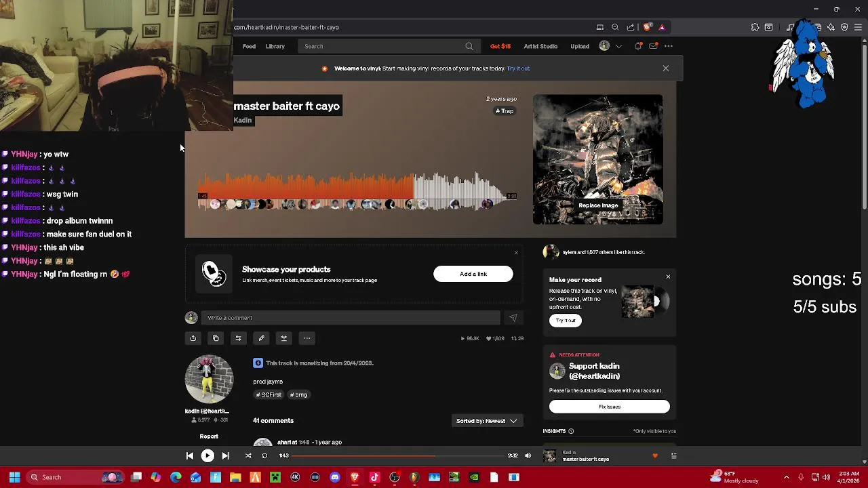Screen dimensions: 868x488
Task: Click the #Trap genre tag
Action: tap(505, 111)
